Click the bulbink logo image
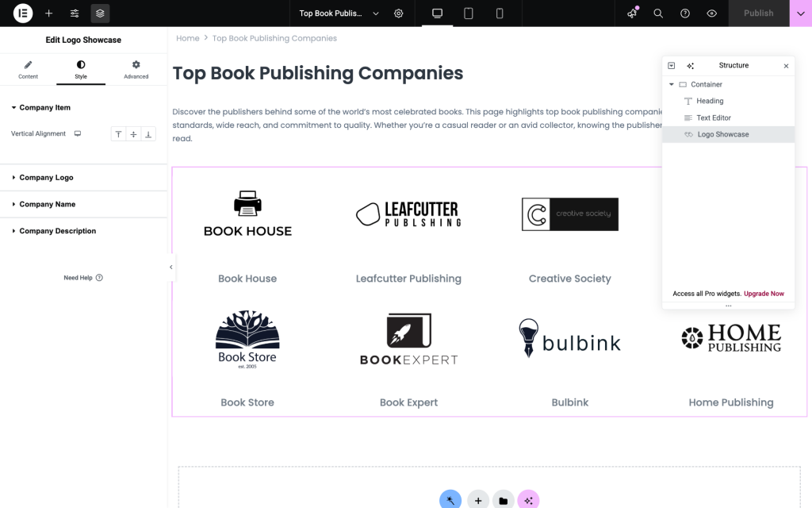812x508 pixels. click(x=569, y=338)
